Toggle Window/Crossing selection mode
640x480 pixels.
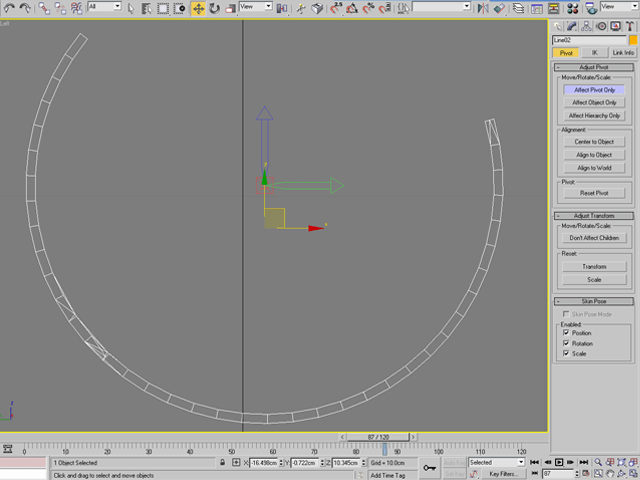[180, 8]
